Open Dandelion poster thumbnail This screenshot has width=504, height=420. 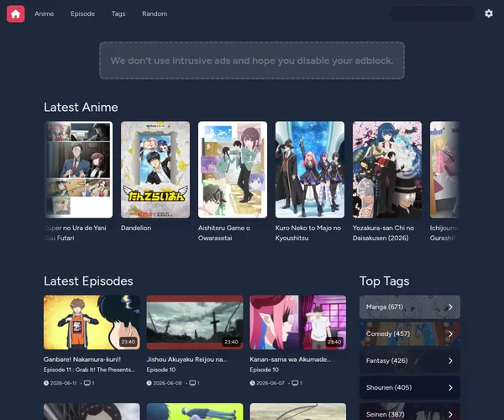tap(155, 170)
